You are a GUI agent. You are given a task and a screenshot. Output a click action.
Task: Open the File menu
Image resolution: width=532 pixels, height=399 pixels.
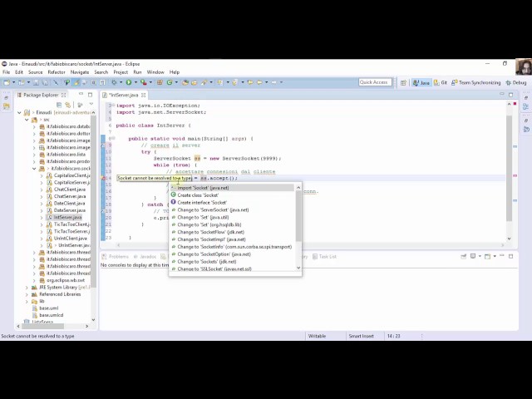coord(6,72)
